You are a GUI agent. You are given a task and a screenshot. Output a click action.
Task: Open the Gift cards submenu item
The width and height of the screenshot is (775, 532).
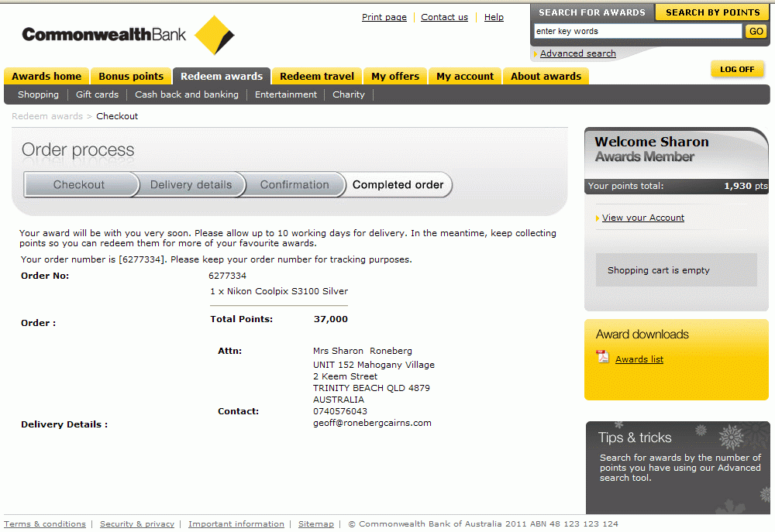(97, 94)
